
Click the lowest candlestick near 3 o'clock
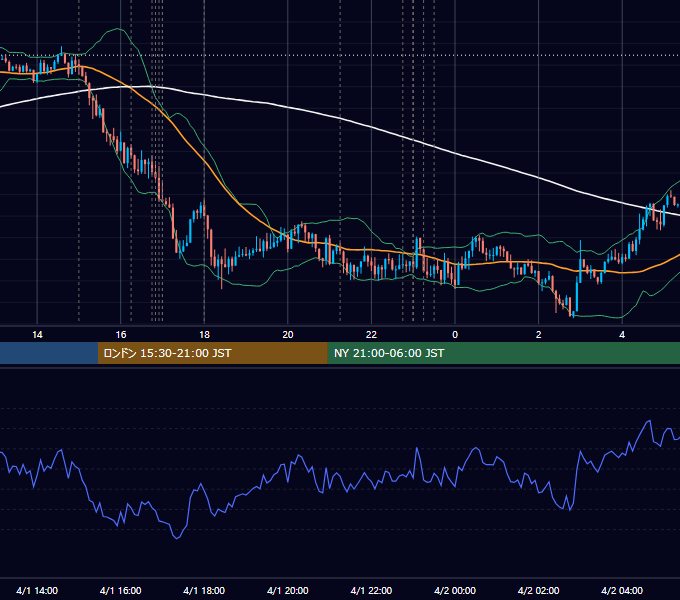[x=573, y=313]
